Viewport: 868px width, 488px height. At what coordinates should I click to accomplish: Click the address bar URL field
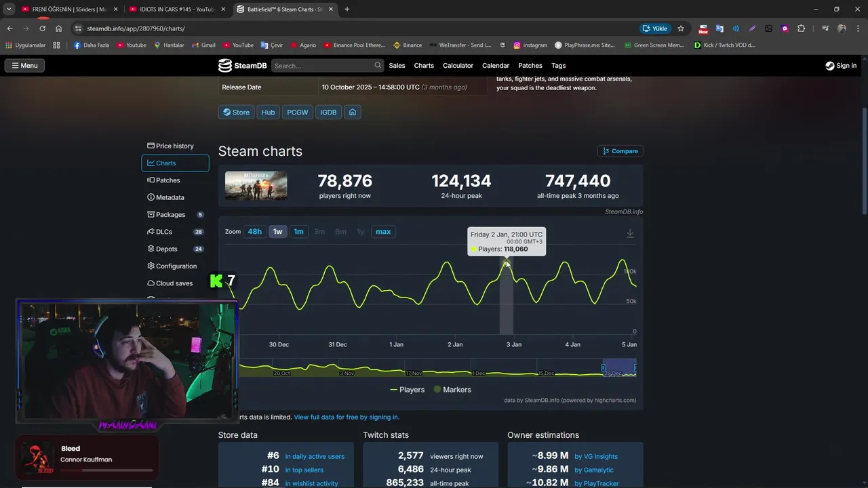pos(353,28)
